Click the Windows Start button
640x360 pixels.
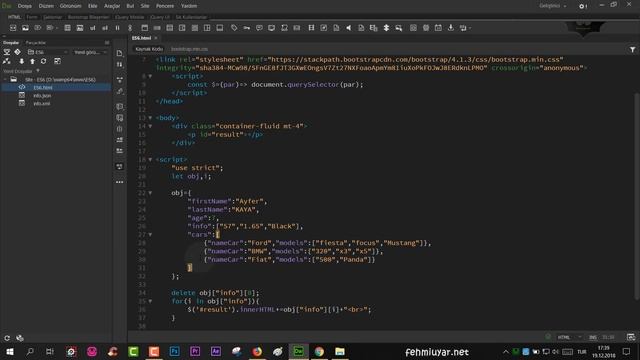[x=9, y=351]
